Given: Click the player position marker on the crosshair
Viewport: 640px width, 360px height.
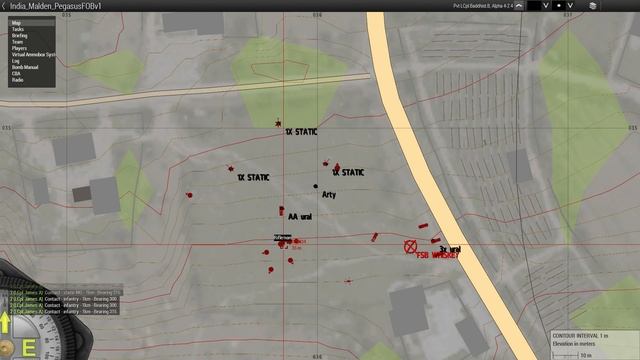Looking at the screenshot, I should pyautogui.click(x=282, y=244).
